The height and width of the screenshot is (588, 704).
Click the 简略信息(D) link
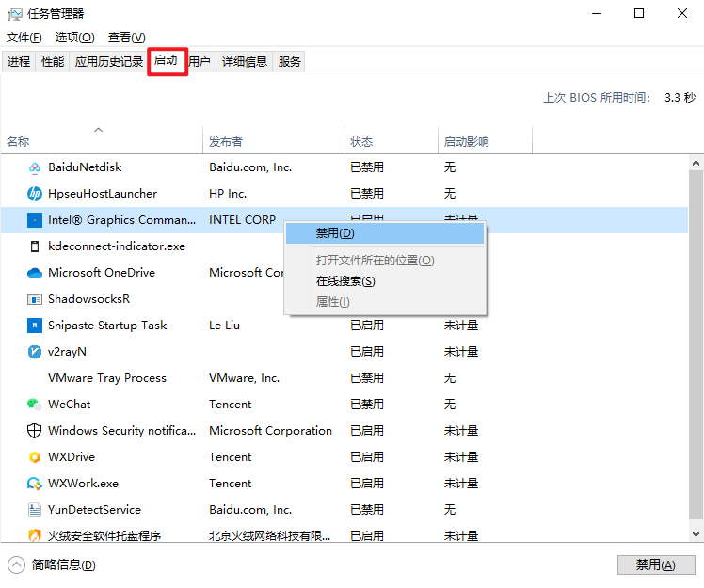(x=63, y=564)
